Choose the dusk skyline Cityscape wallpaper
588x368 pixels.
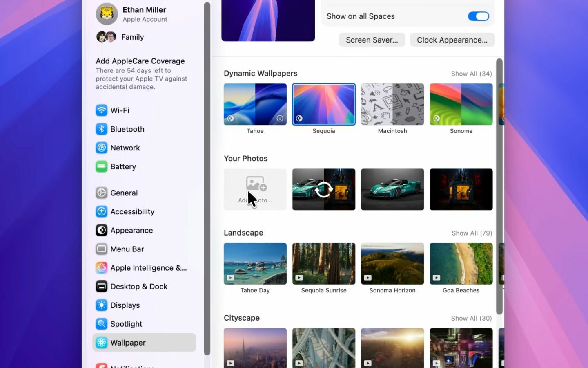pyautogui.click(x=255, y=348)
